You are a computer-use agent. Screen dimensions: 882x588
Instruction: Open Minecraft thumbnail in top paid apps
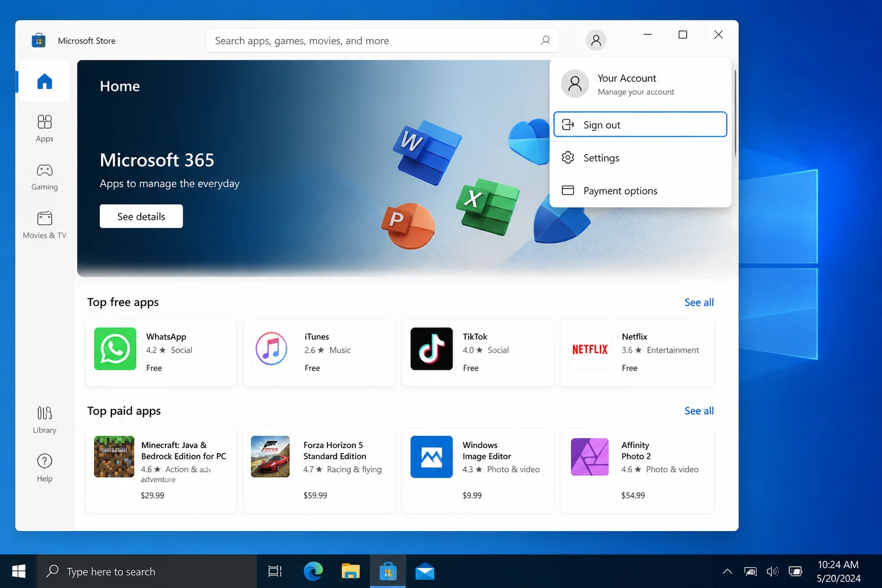coord(114,457)
